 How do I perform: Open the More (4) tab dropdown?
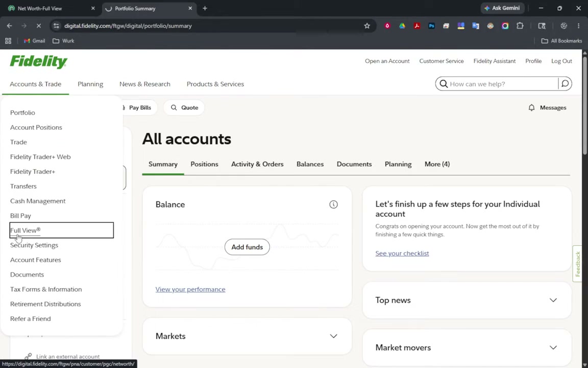coord(437,164)
